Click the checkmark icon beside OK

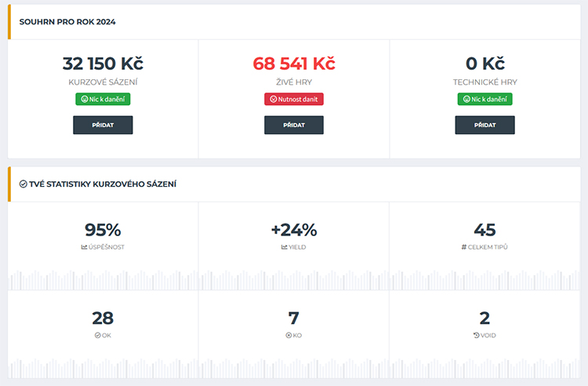(97, 335)
